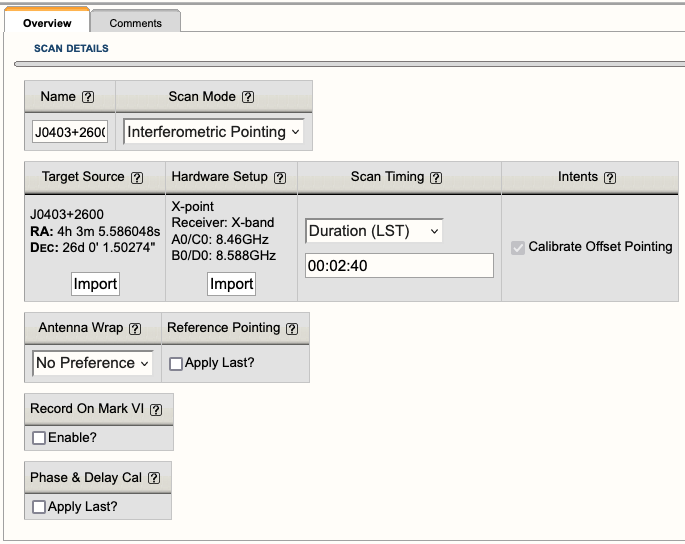685x544 pixels.
Task: Enable Reference Pointing Apply Last checkbox
Action: pyautogui.click(x=176, y=364)
